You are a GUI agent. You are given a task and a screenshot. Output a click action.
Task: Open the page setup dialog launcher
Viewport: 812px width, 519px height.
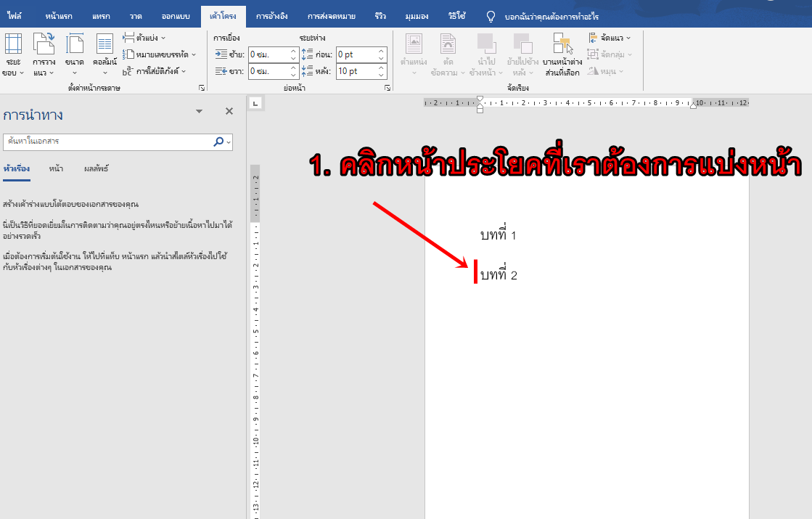pos(202,88)
